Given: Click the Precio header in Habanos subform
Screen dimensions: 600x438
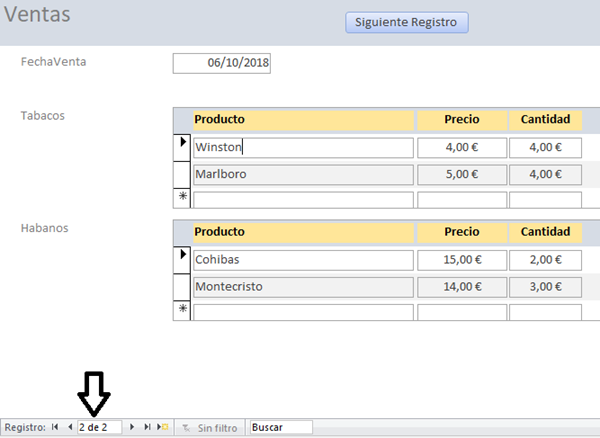Looking at the screenshot, I should [x=462, y=233].
